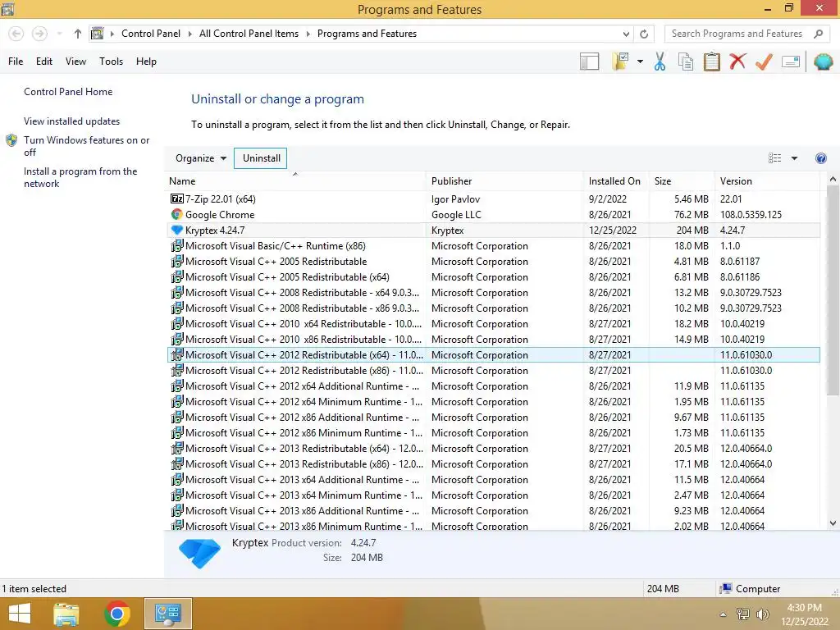
Task: Open dropdown arrow beside folder options icon
Action: click(640, 62)
